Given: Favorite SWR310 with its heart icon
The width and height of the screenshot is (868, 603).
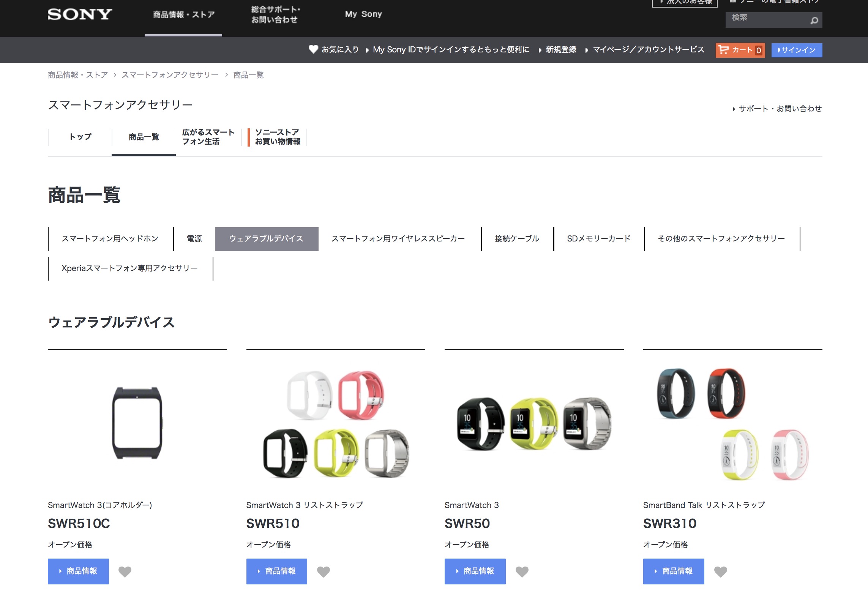Looking at the screenshot, I should pyautogui.click(x=721, y=571).
